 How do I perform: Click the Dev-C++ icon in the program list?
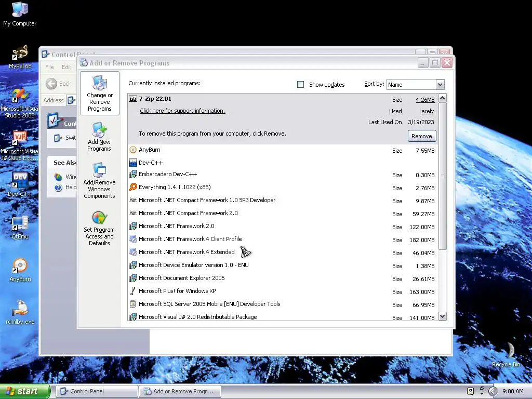(132, 163)
